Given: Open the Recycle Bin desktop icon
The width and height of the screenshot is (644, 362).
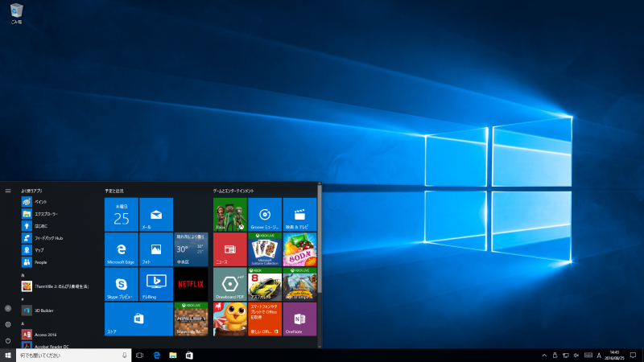Looking at the screenshot, I should click(16, 13).
